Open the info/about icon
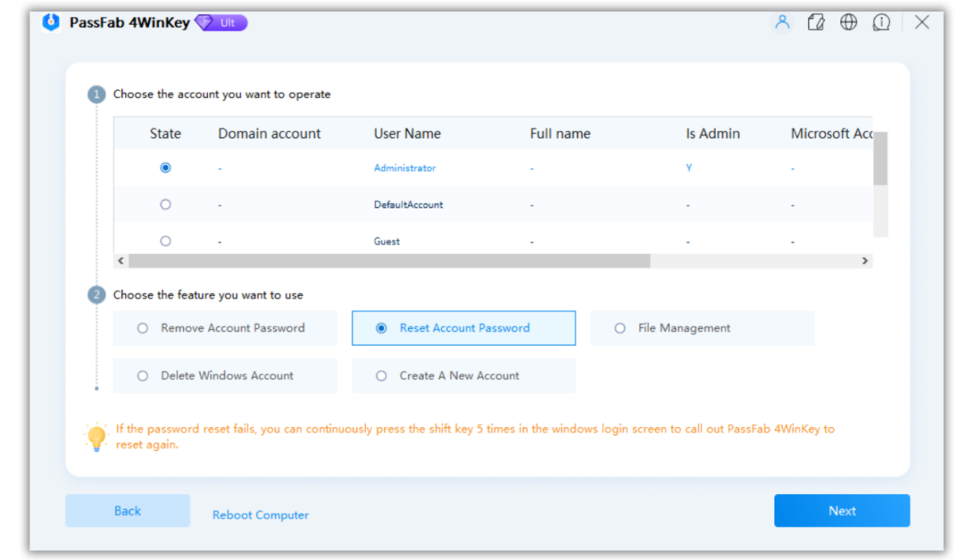The height and width of the screenshot is (560, 974). point(881,22)
